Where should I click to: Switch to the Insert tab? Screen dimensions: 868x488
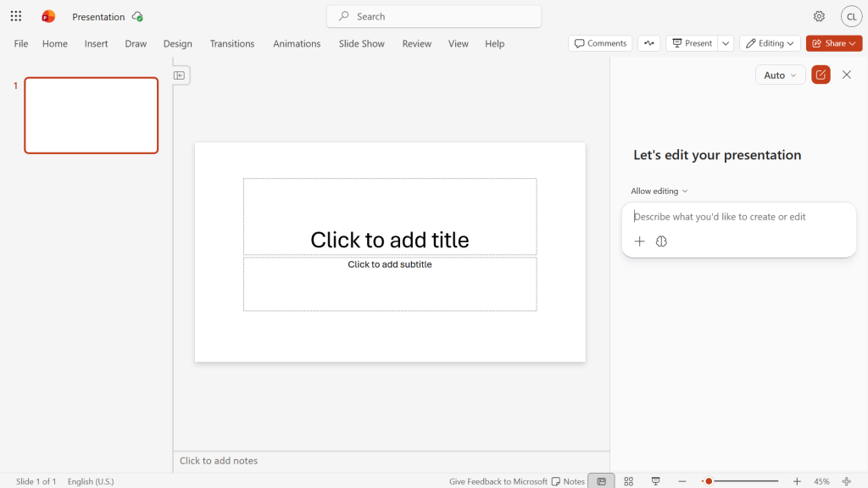coord(97,44)
